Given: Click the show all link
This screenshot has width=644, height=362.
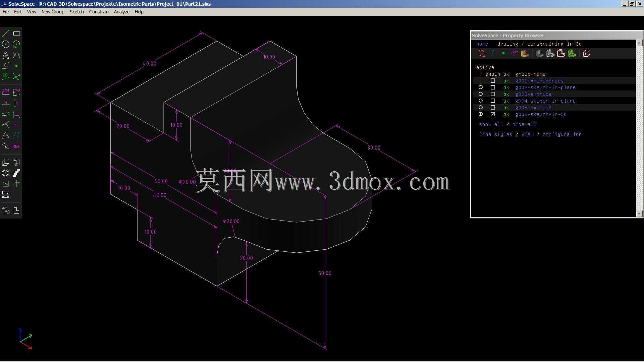Looking at the screenshot, I should (491, 124).
